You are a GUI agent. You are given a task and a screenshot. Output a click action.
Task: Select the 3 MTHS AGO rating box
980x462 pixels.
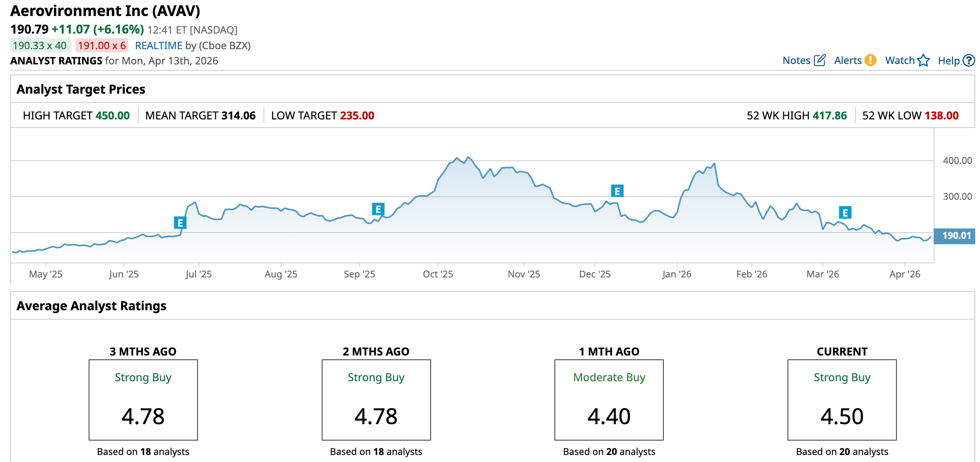[x=143, y=400]
